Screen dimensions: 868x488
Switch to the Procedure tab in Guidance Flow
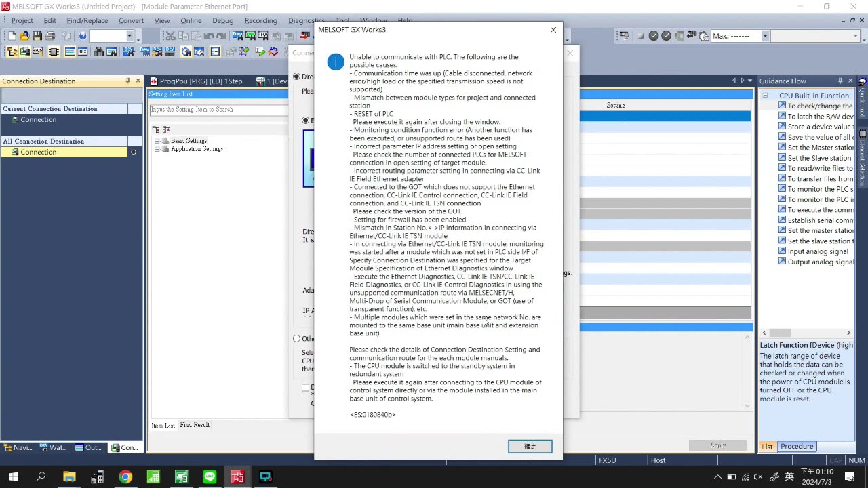[797, 446]
